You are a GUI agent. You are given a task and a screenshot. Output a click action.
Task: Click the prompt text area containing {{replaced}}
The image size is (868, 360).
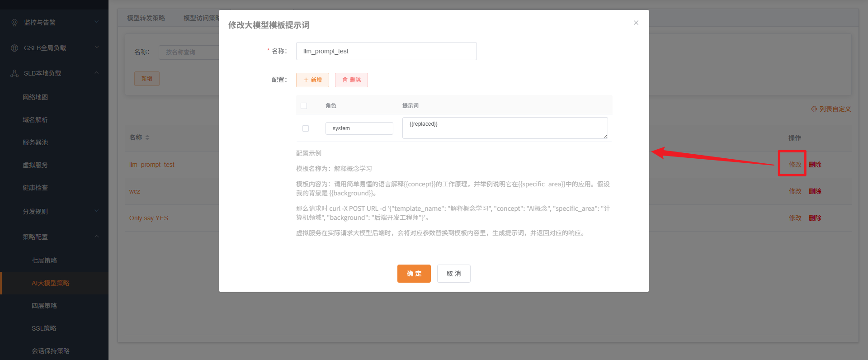pyautogui.click(x=505, y=128)
